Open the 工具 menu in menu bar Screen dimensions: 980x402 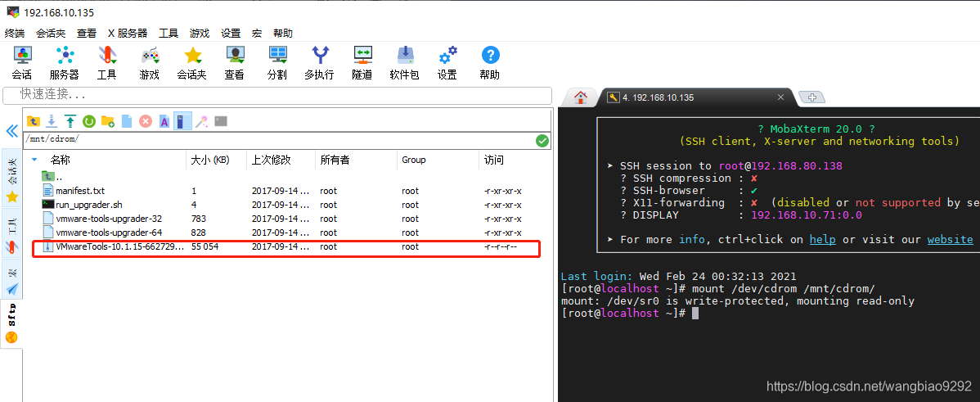click(169, 33)
